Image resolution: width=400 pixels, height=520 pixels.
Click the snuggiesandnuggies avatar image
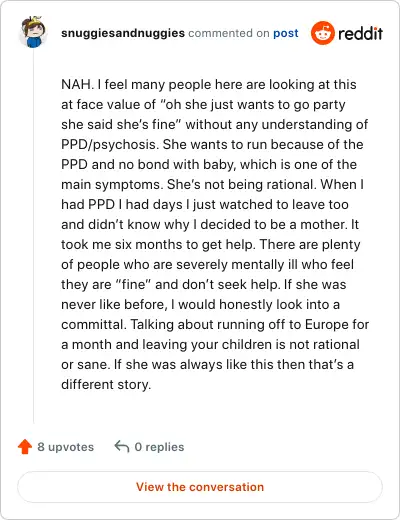tap(33, 32)
